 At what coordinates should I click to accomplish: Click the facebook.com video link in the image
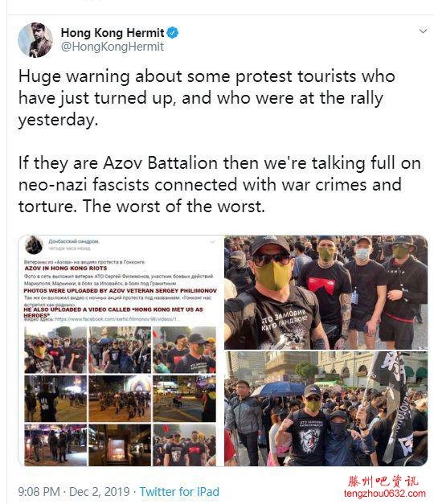pos(117,319)
